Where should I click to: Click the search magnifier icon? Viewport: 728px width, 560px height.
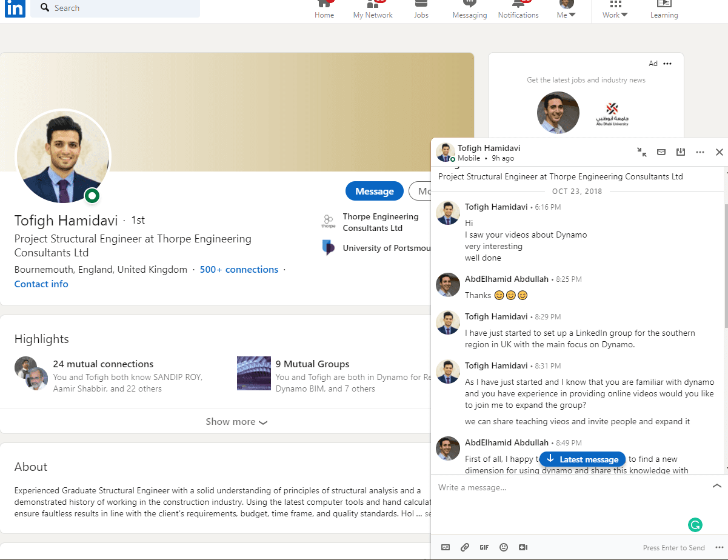pyautogui.click(x=44, y=8)
